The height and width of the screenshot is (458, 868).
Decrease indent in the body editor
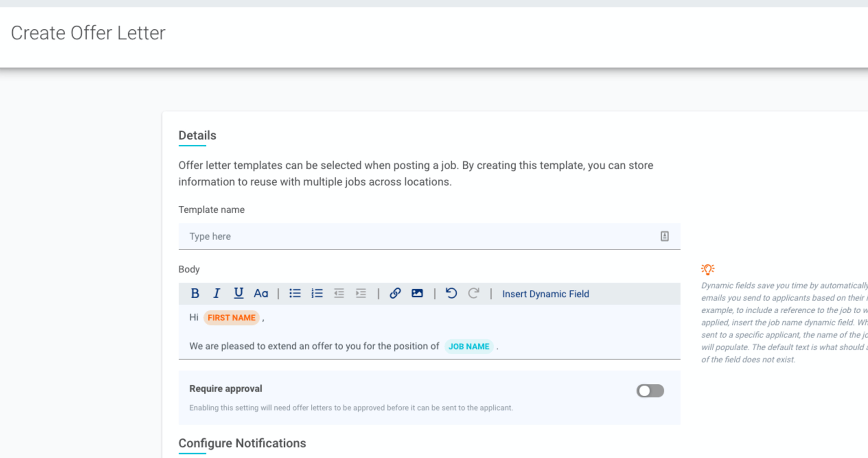pyautogui.click(x=339, y=294)
